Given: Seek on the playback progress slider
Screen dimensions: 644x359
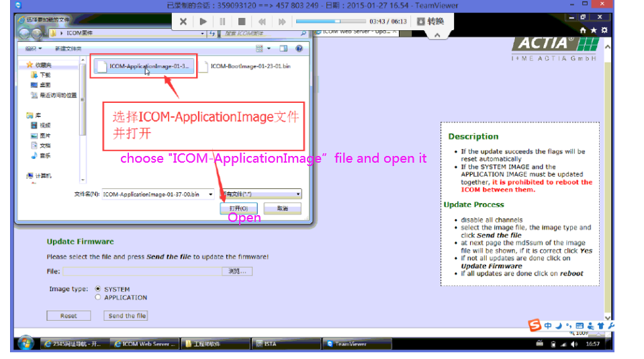Looking at the screenshot, I should tap(330, 22).
